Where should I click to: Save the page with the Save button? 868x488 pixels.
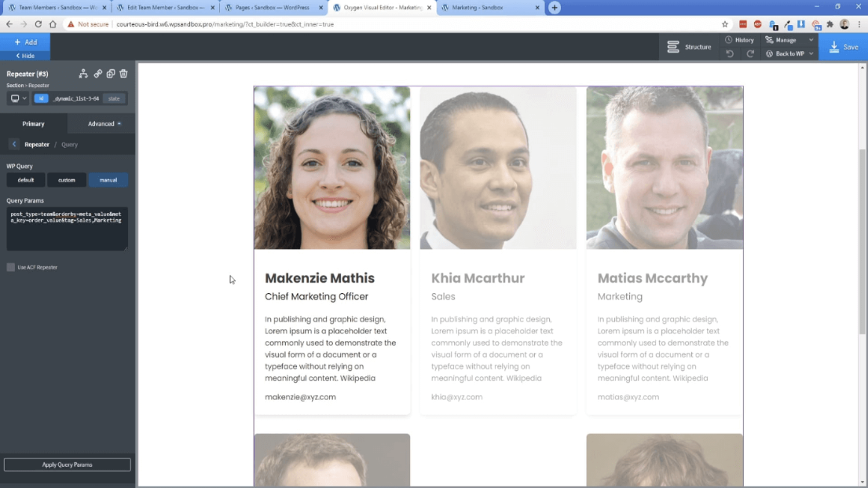pos(844,47)
